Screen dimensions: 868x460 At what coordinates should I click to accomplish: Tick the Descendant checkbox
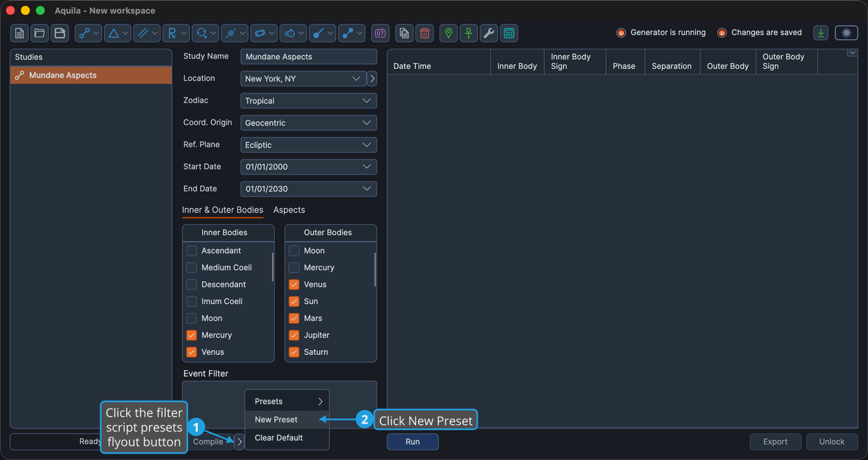coord(191,285)
